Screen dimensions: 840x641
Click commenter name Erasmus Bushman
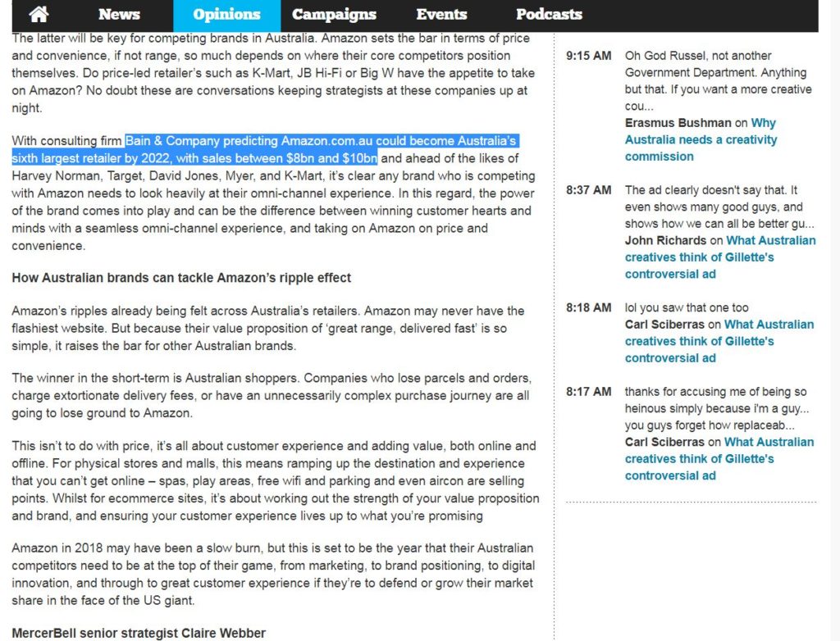coord(678,123)
